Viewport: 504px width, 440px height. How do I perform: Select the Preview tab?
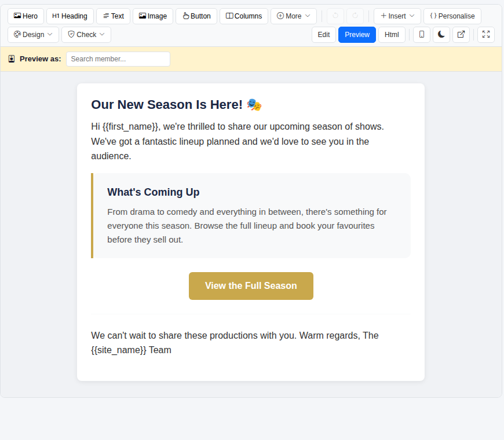[357, 35]
